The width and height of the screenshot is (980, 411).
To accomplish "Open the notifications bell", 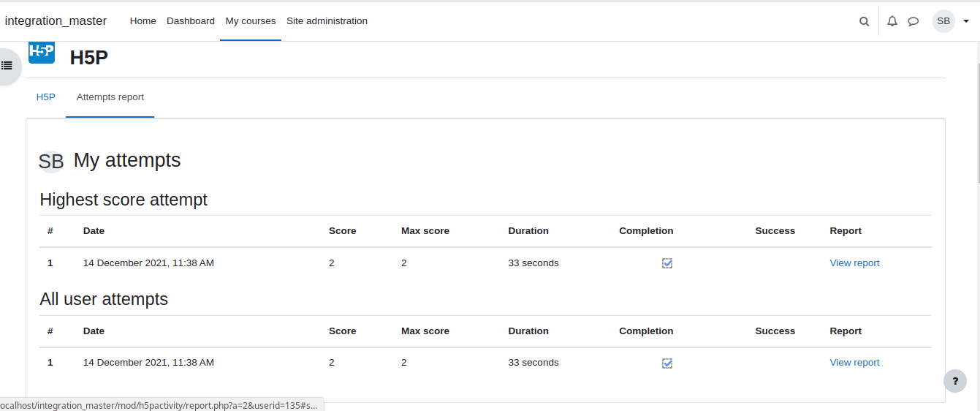I will coord(892,21).
